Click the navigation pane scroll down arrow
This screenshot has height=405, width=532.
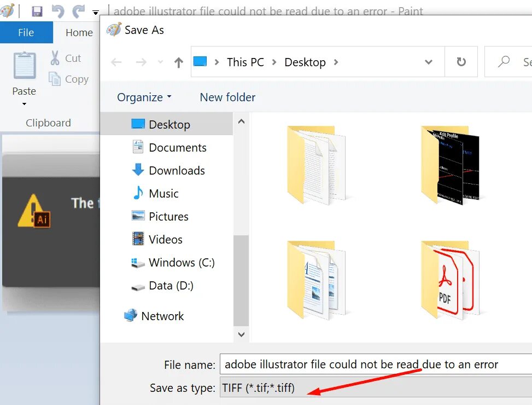point(241,334)
